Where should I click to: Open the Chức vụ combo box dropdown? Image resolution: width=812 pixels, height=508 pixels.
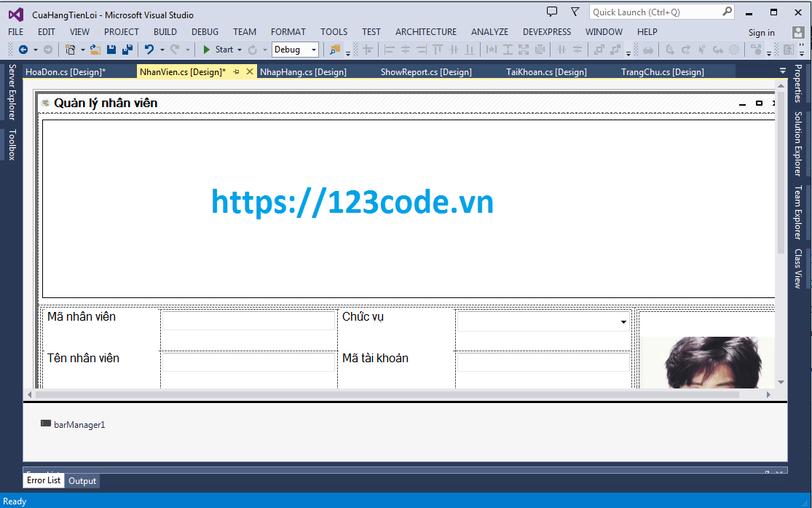click(624, 321)
